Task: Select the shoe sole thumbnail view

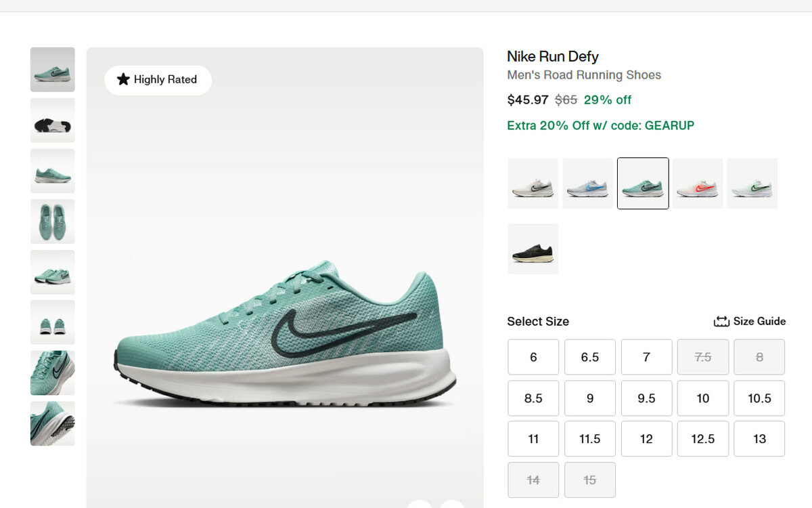Action: coord(53,121)
